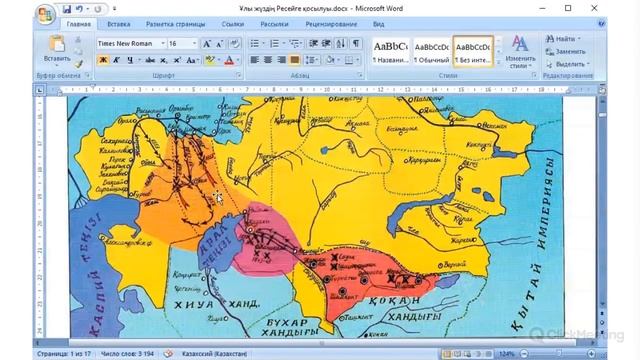Screen dimensions: 640x360
Task: Open the Изменить стили menu
Action: pos(520,52)
